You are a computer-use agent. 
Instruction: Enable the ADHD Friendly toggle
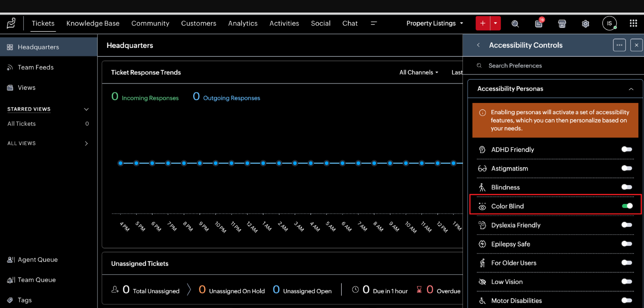(x=627, y=149)
